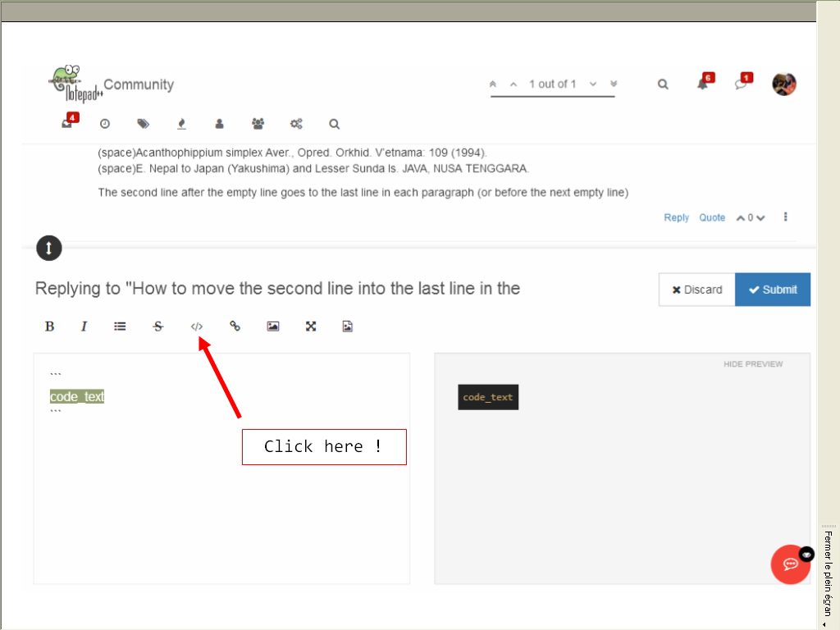Toggle bold formatting in composer
The width and height of the screenshot is (840, 630).
(49, 326)
